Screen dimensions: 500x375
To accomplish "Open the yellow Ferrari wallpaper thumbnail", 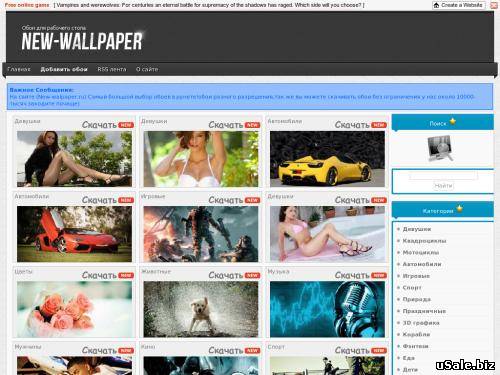I will (x=327, y=159).
